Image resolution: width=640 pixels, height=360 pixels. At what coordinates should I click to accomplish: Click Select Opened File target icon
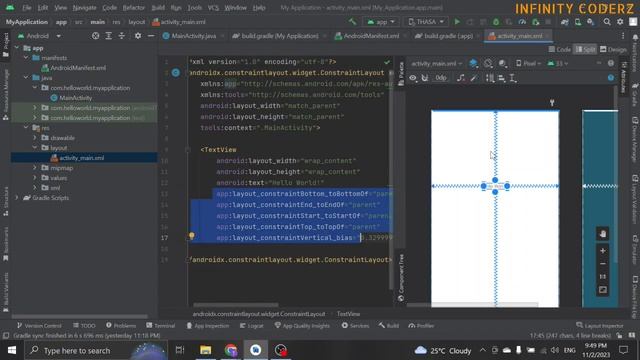(x=95, y=36)
